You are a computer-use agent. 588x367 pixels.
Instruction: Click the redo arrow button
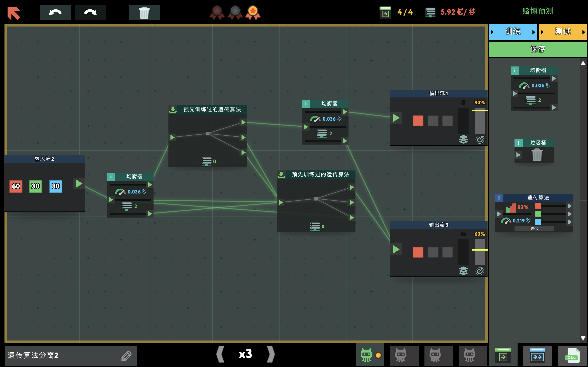[x=90, y=12]
